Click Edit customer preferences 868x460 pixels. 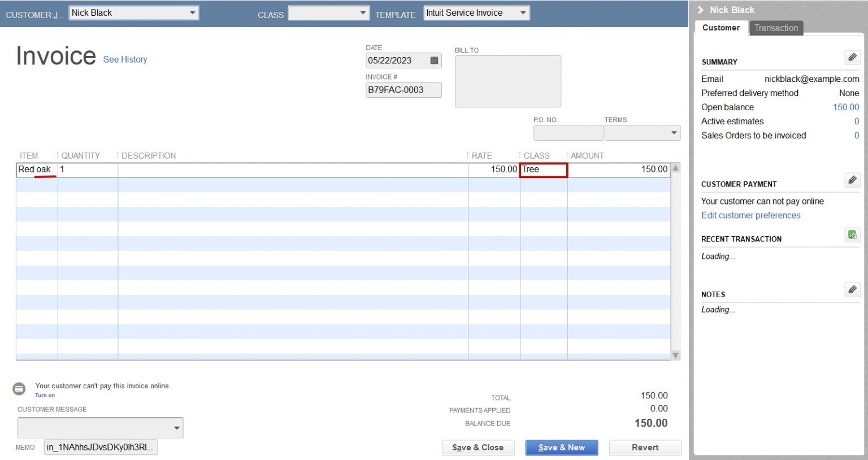[x=750, y=215]
